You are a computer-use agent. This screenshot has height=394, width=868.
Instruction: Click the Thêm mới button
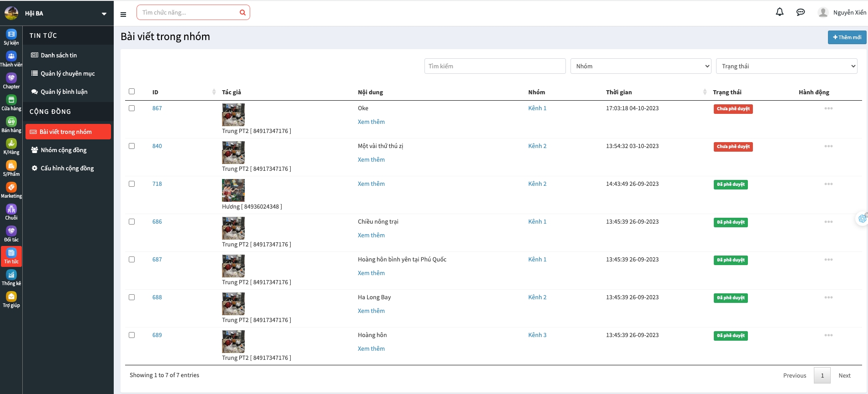click(847, 37)
